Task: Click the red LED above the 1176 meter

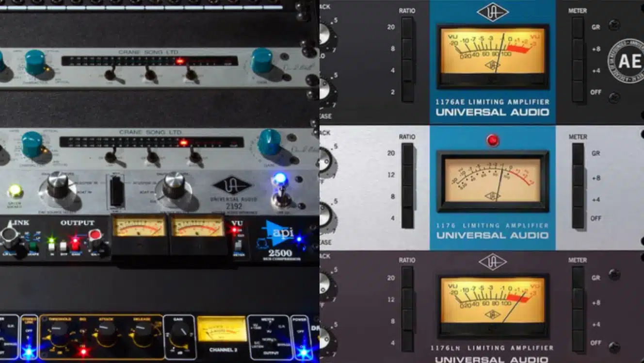Action: click(x=493, y=140)
